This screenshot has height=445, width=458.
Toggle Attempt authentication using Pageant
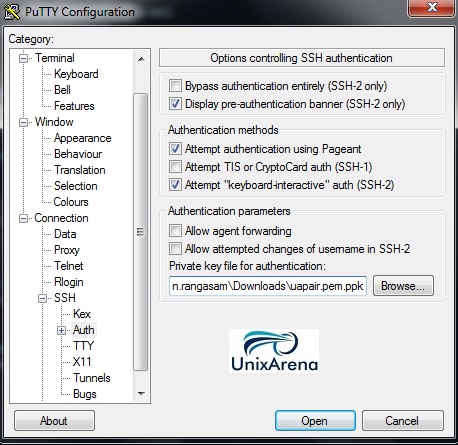pos(175,149)
